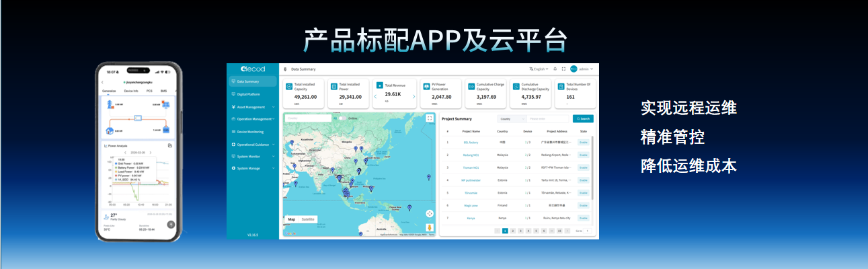The image size is (868, 269).
Task: Click Enable state for BSL factory row
Action: [x=583, y=142]
